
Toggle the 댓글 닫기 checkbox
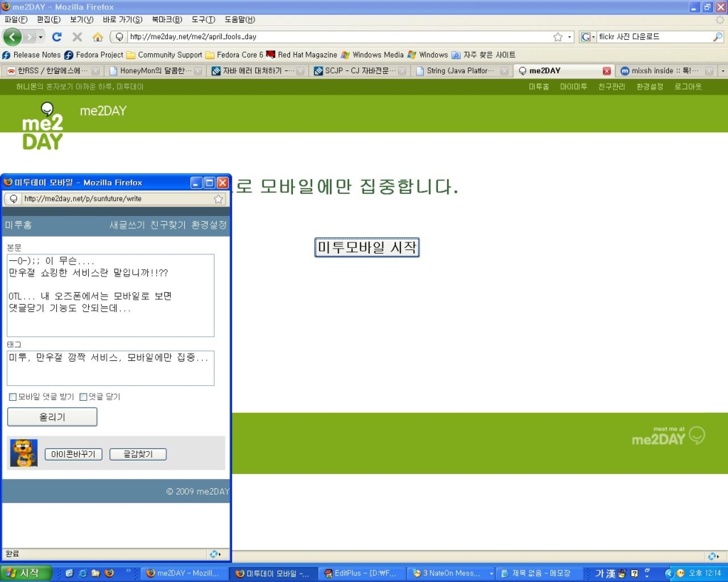(83, 397)
